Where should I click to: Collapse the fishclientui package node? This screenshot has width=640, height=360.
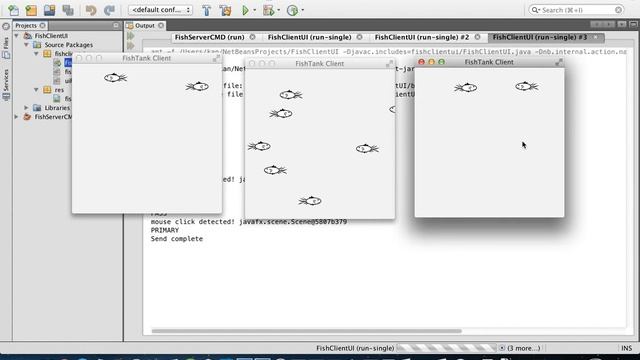36,54
